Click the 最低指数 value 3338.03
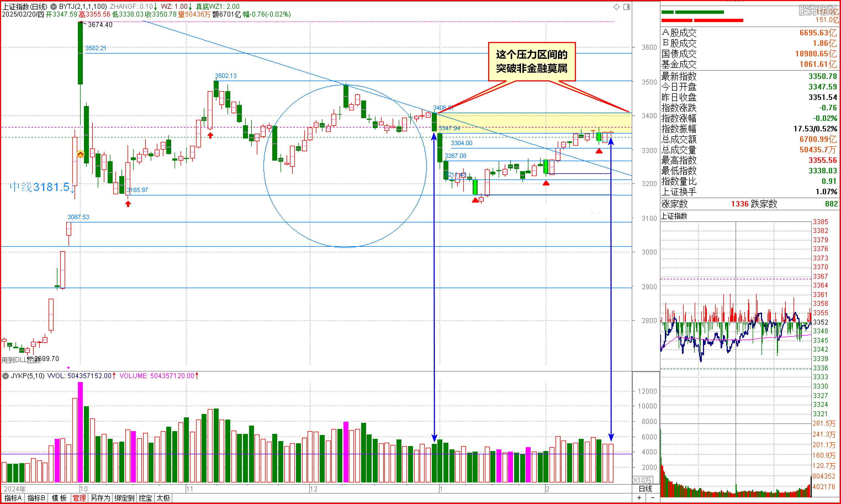 [x=823, y=171]
